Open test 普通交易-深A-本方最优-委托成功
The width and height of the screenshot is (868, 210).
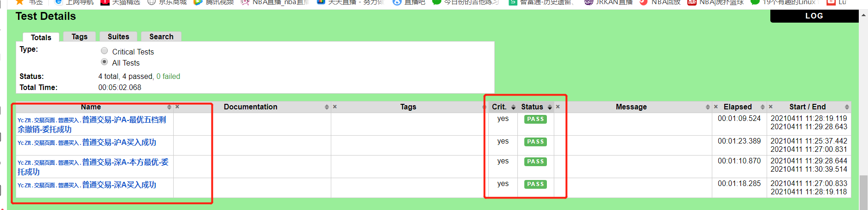pyautogui.click(x=93, y=167)
